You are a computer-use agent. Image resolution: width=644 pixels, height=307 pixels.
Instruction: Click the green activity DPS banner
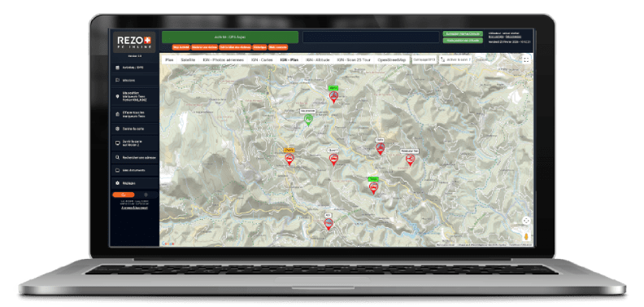click(230, 37)
